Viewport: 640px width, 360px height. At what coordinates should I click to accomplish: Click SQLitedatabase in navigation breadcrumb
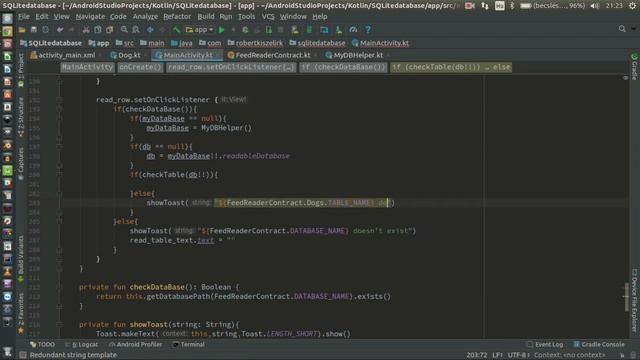click(x=51, y=43)
